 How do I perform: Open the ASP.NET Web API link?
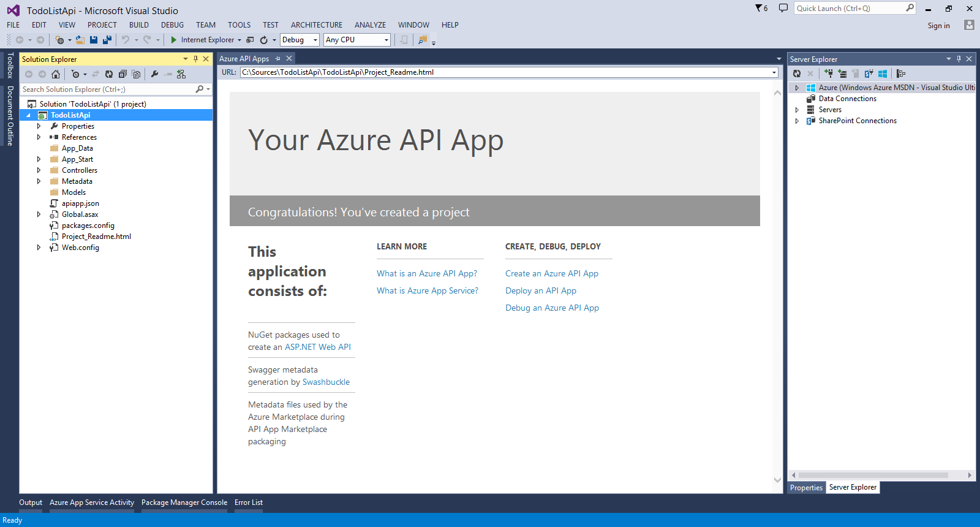pos(318,347)
